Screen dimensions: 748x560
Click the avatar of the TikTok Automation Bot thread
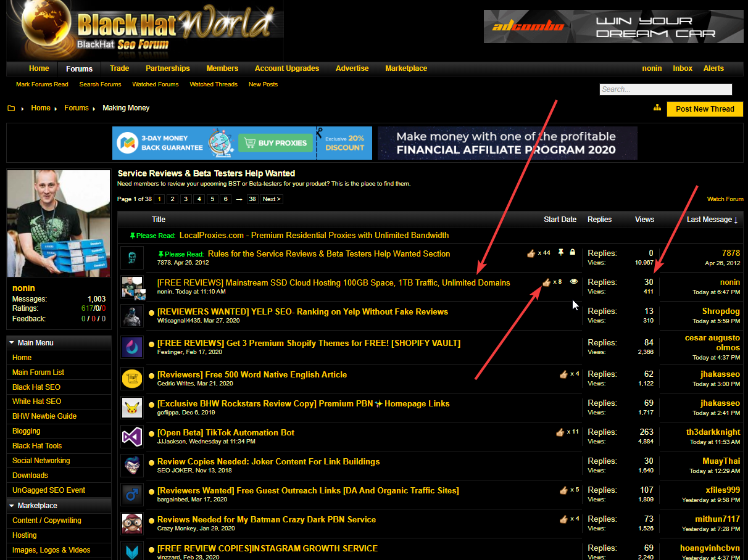(132, 437)
